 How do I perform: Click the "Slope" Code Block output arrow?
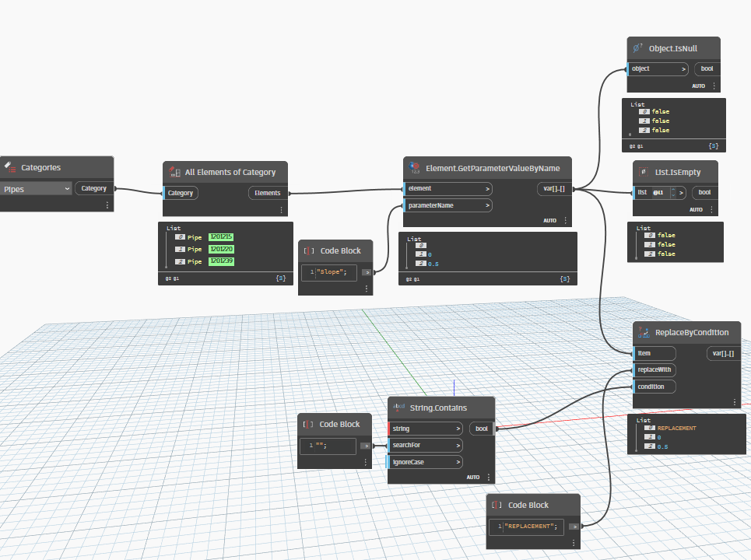(367, 272)
